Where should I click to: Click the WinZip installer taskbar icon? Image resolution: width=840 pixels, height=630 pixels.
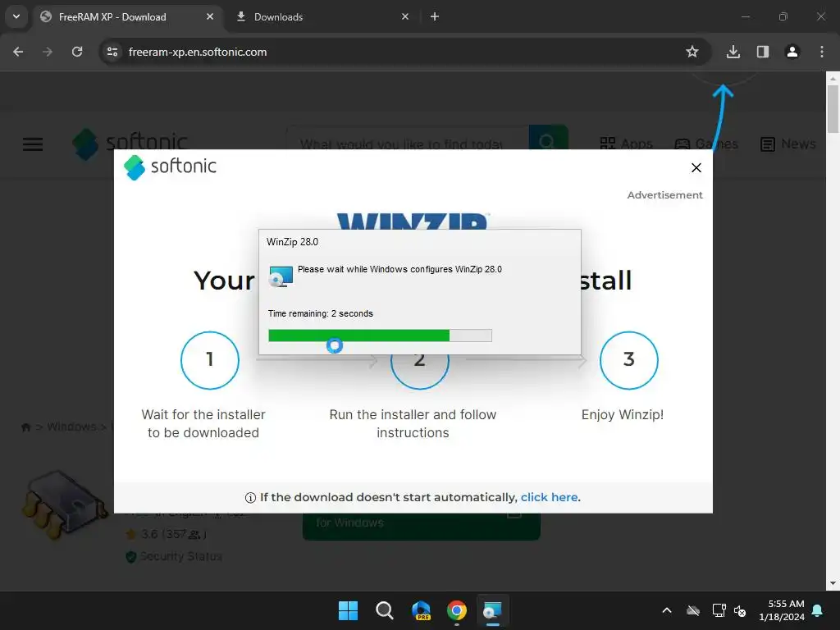tap(492, 610)
